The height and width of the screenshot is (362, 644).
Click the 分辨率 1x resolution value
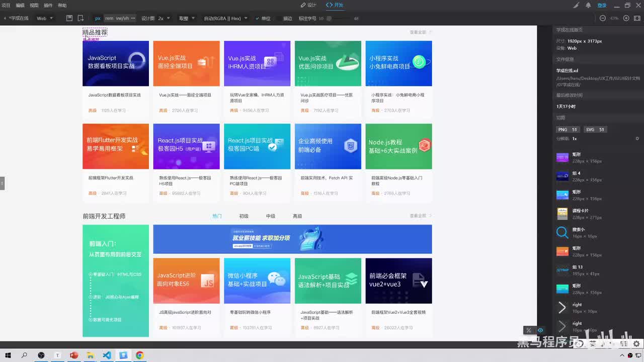click(575, 138)
